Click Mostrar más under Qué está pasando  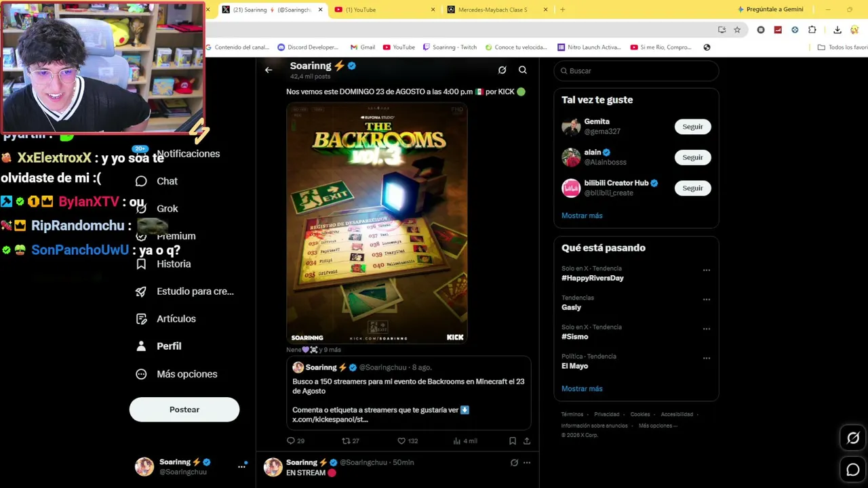pyautogui.click(x=582, y=388)
